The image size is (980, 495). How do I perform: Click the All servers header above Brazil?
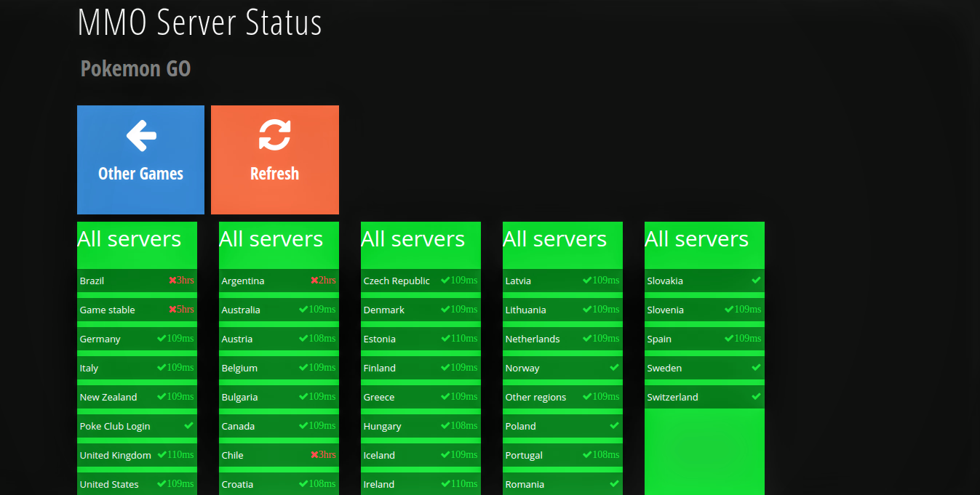click(130, 239)
